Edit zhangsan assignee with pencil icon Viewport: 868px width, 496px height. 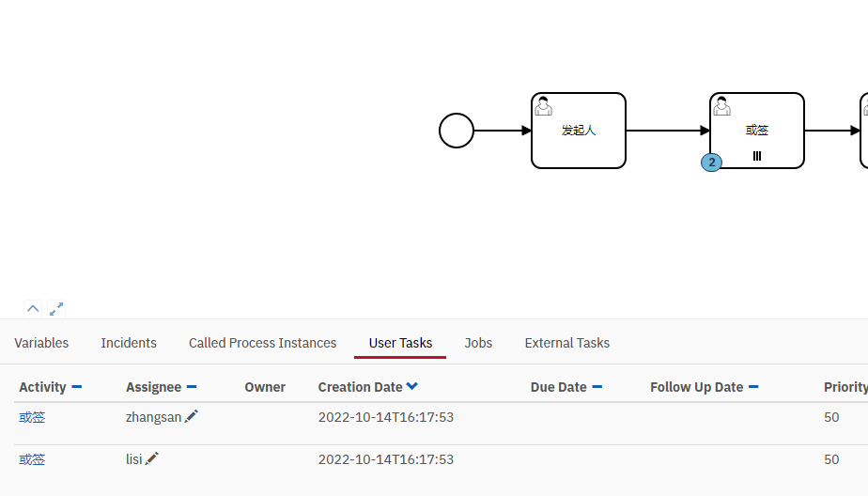(192, 416)
